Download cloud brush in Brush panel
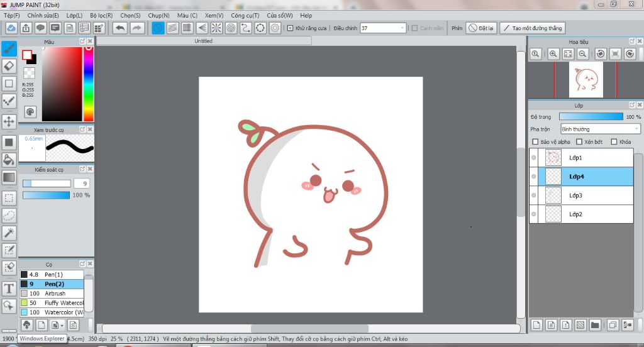Screen dimensions: 644x347 [26, 325]
